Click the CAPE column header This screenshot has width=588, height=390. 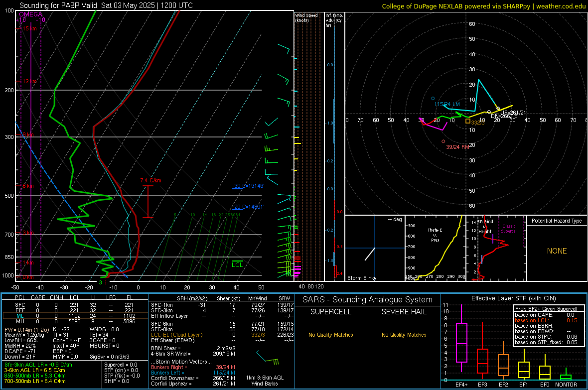pyautogui.click(x=38, y=297)
